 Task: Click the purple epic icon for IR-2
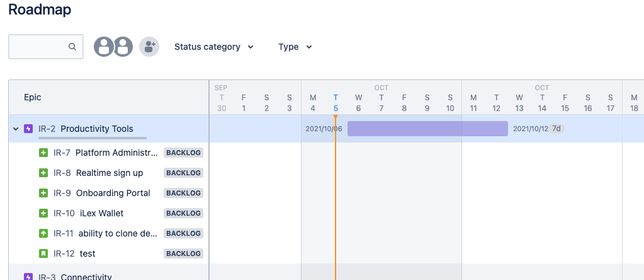tap(28, 129)
